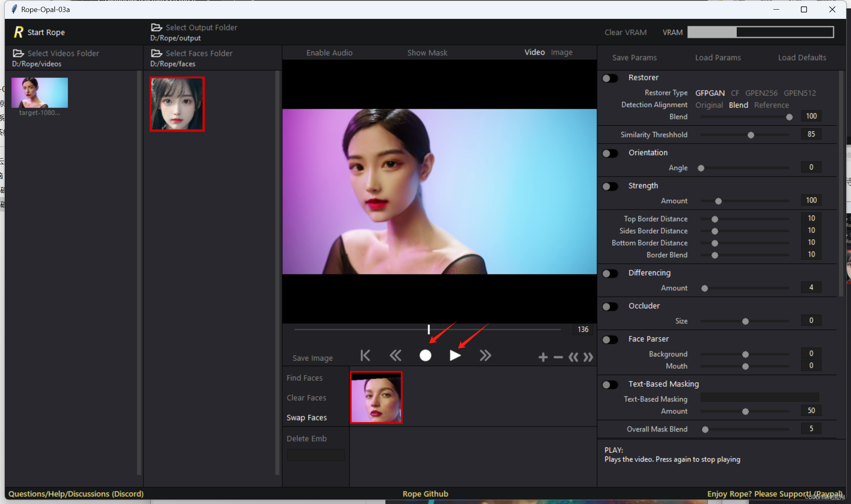Click Save Params

(x=634, y=58)
